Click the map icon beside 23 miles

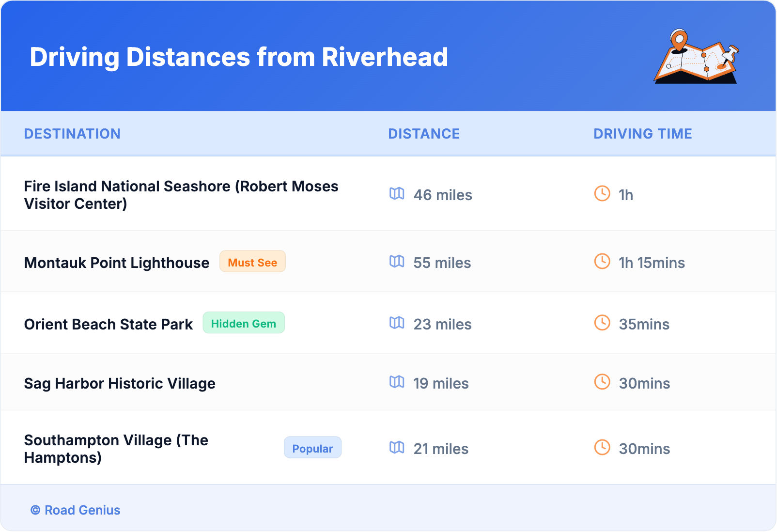(x=397, y=323)
